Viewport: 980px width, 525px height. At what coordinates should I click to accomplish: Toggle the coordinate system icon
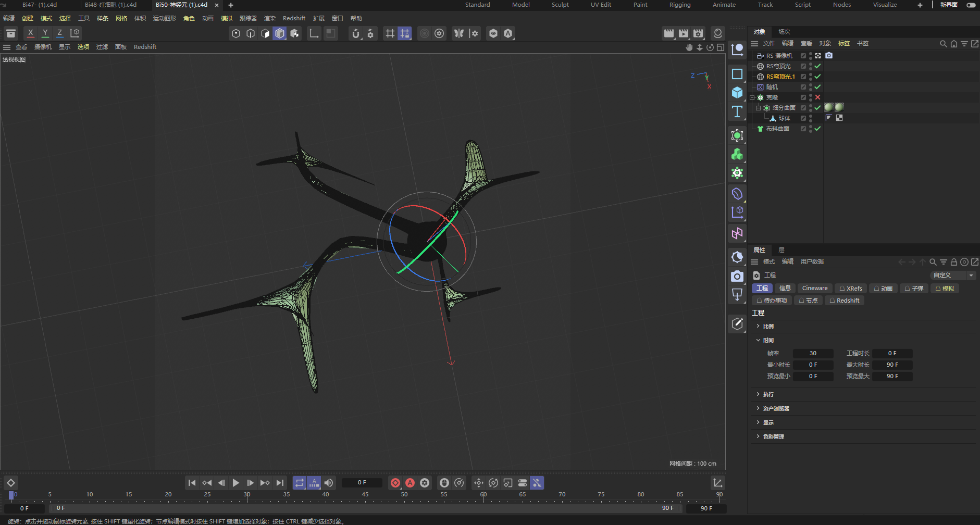tap(75, 33)
